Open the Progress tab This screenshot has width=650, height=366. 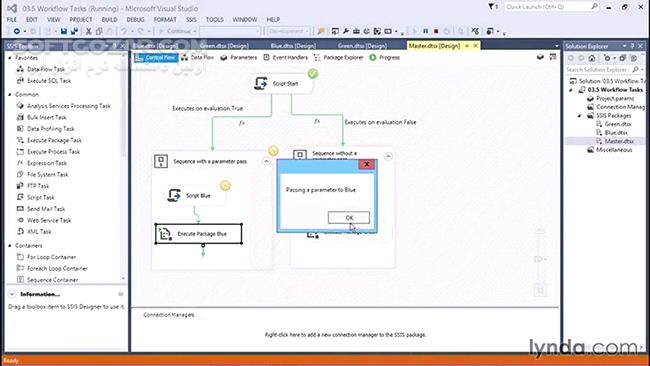[385, 58]
